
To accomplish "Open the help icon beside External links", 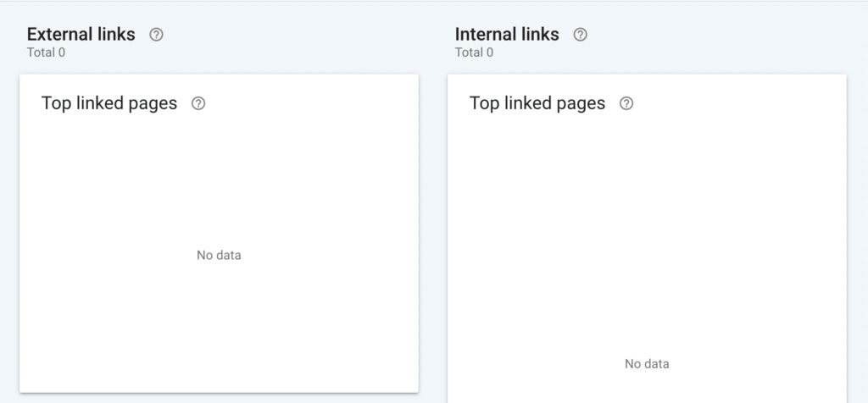I will (x=157, y=35).
